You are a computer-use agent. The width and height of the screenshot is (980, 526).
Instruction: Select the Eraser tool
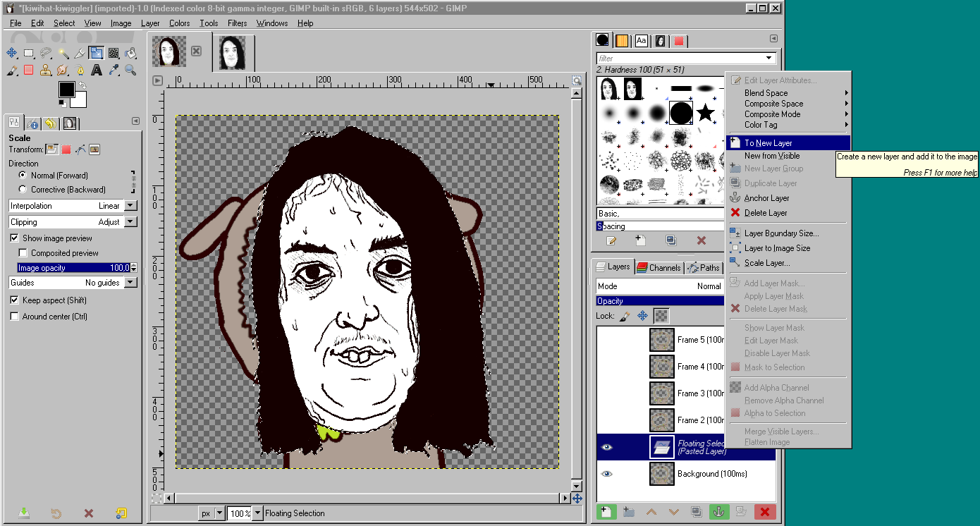[x=29, y=70]
